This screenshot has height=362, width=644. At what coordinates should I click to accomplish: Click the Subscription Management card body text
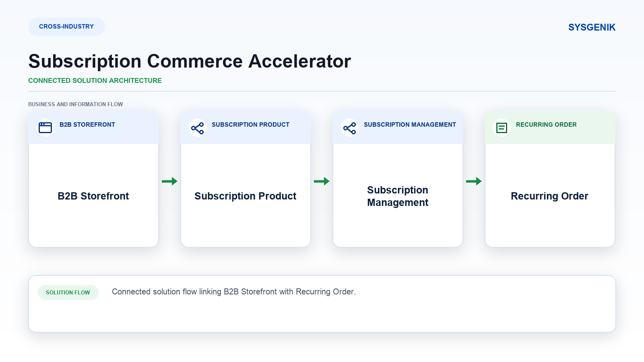click(x=398, y=196)
